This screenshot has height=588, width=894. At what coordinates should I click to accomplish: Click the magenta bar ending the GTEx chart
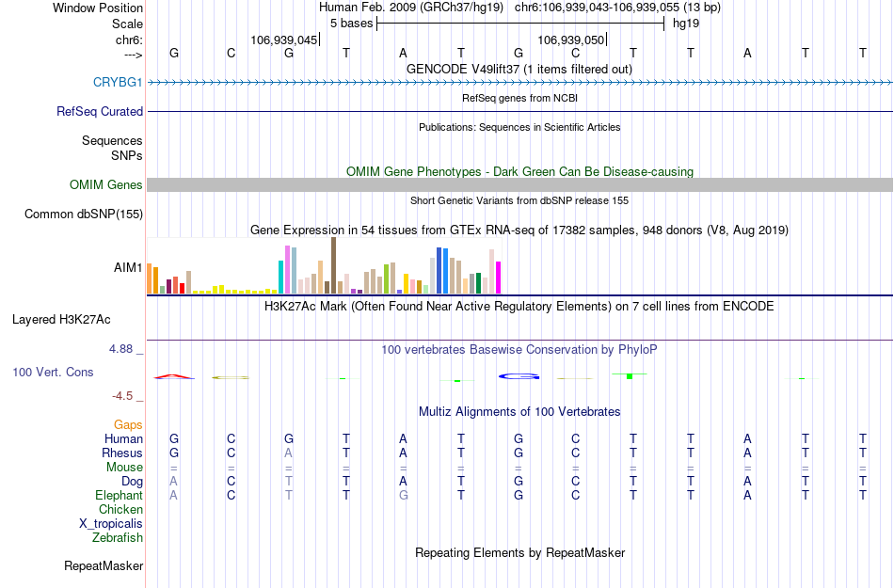click(x=499, y=278)
